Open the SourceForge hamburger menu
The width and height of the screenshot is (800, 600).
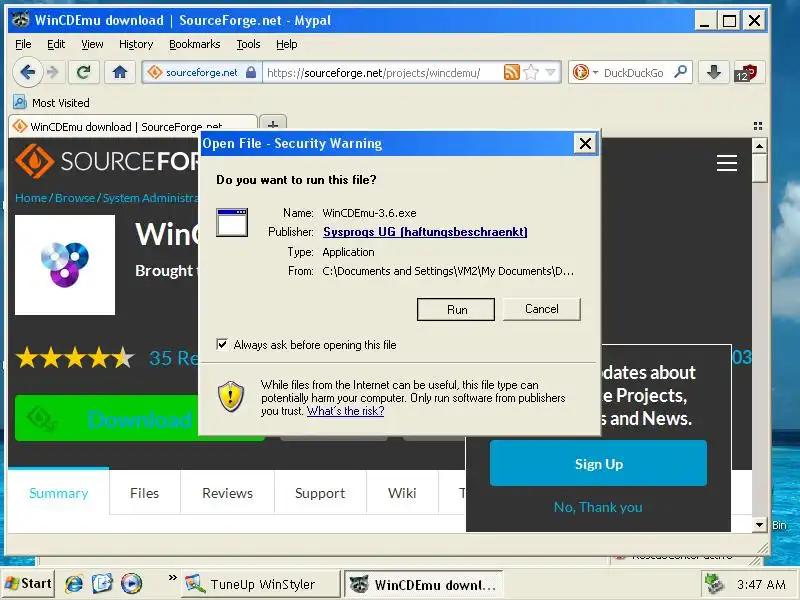pyautogui.click(x=727, y=163)
